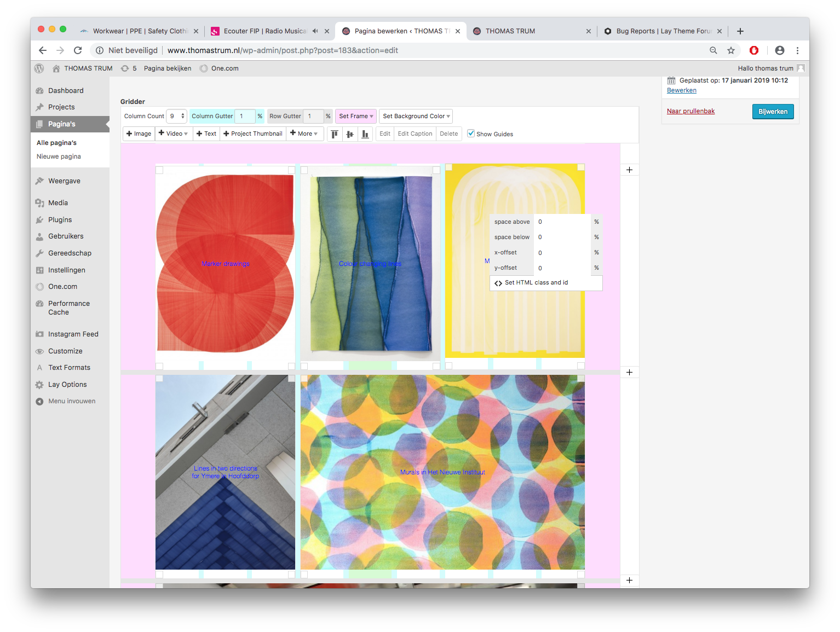840x632 pixels.
Task: Click plus icon to add row at top
Action: tap(629, 170)
